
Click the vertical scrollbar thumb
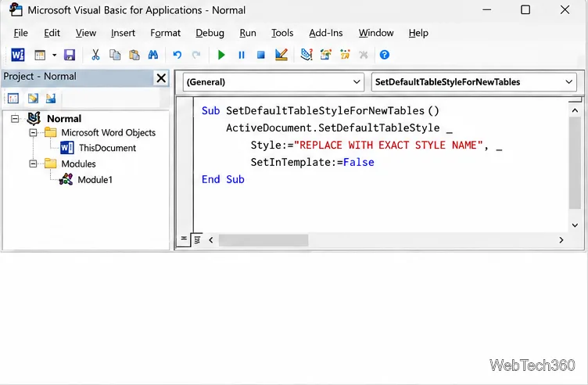(x=575, y=163)
